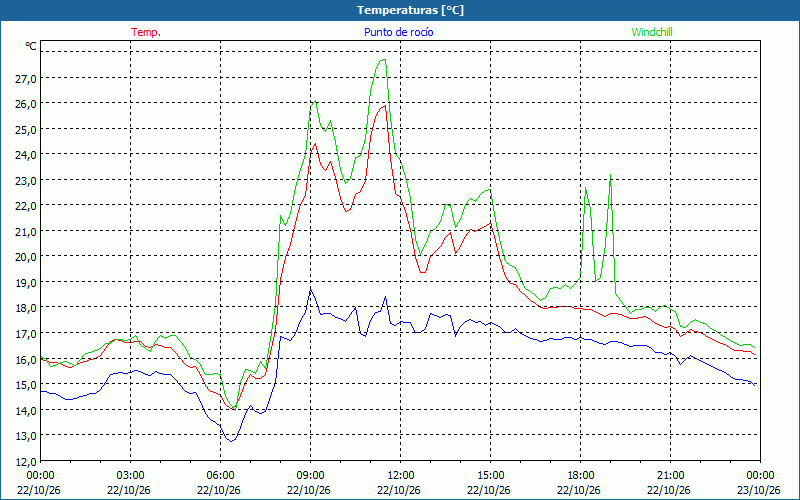Image resolution: width=800 pixels, height=500 pixels.
Task: Click the 09:00 time axis label
Action: (x=310, y=475)
